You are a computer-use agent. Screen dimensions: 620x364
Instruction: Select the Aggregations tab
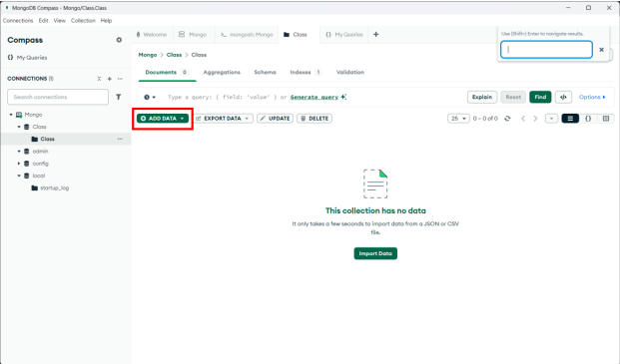point(222,72)
